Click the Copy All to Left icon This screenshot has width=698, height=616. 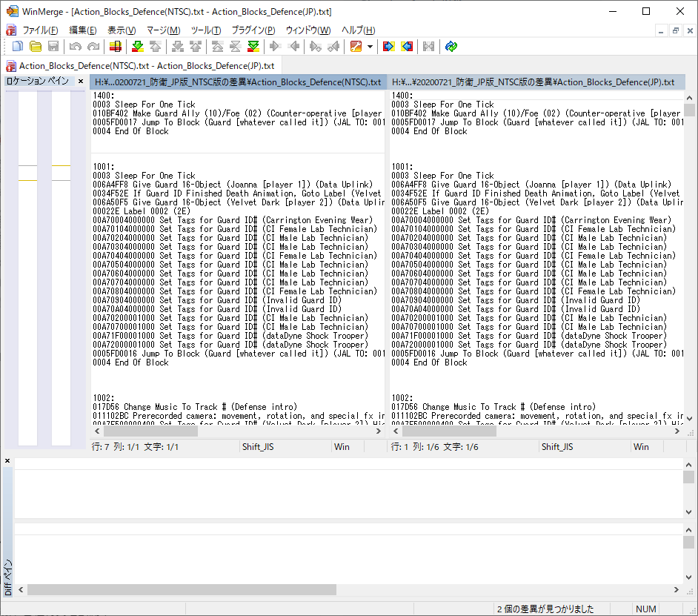[x=407, y=47]
